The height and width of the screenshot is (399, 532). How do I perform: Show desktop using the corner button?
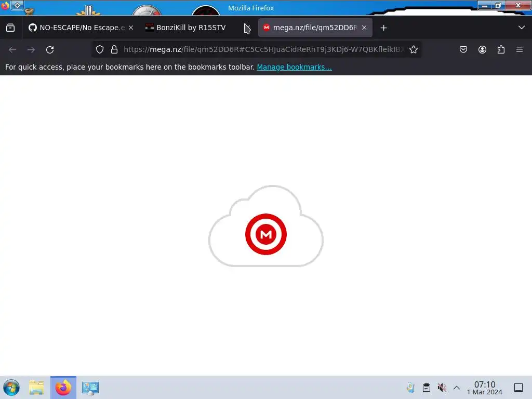tap(518, 388)
